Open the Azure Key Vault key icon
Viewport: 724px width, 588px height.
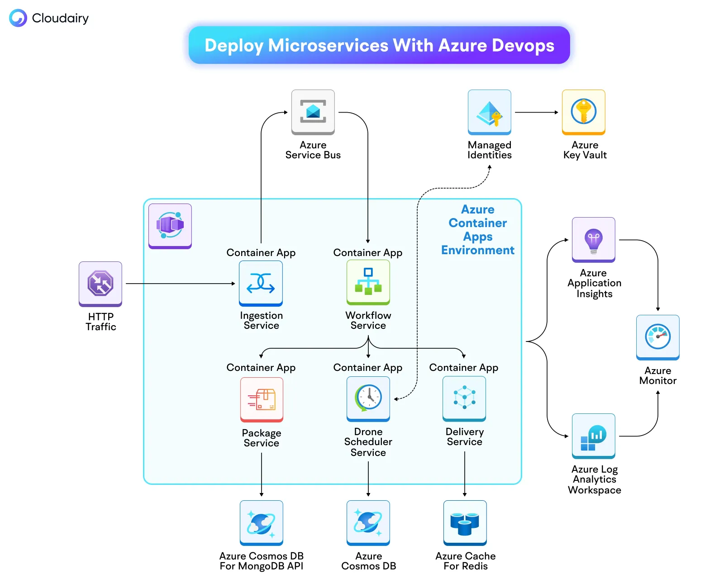pos(583,113)
